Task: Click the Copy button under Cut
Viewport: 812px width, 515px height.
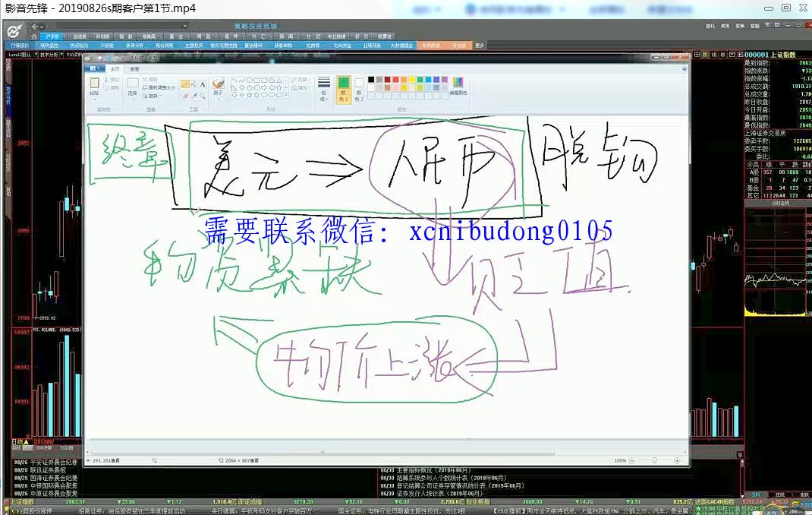Action: (x=112, y=88)
